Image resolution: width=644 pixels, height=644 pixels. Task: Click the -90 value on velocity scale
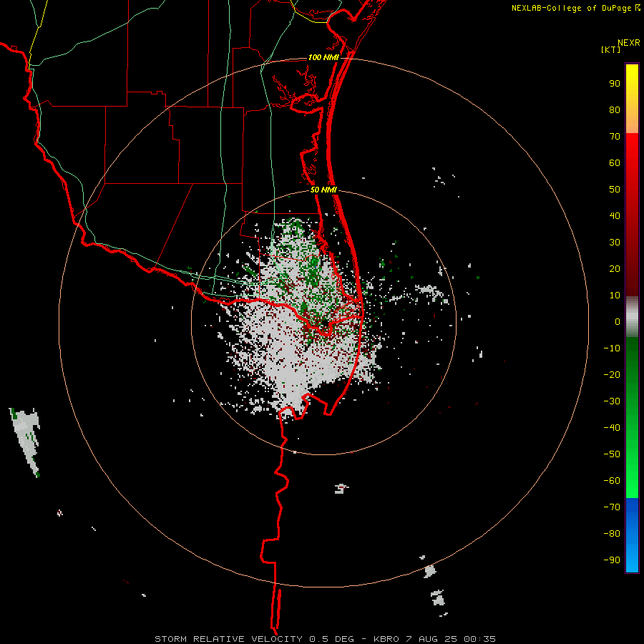pos(612,560)
